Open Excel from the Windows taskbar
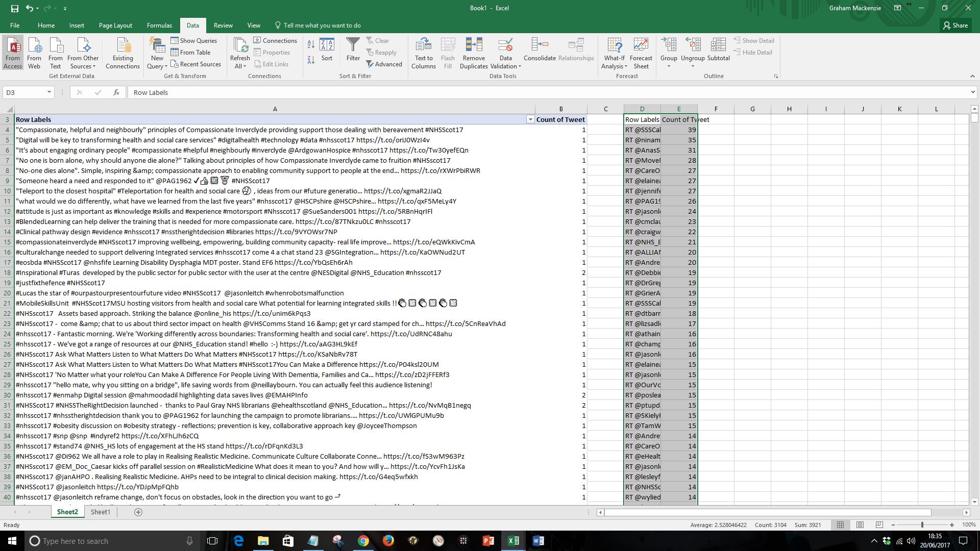 513,541
